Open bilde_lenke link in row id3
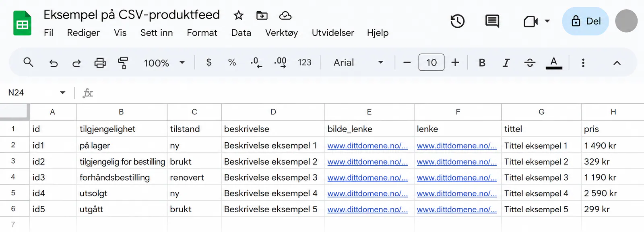The height and width of the screenshot is (232, 644). click(x=367, y=177)
